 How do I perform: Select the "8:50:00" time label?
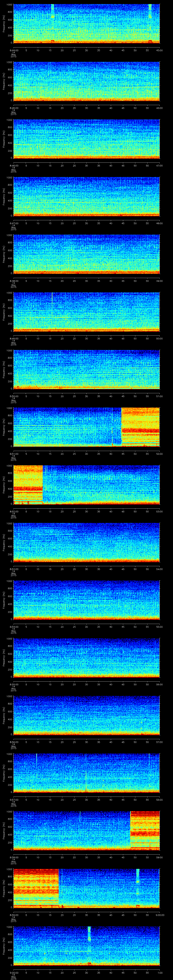14,396
